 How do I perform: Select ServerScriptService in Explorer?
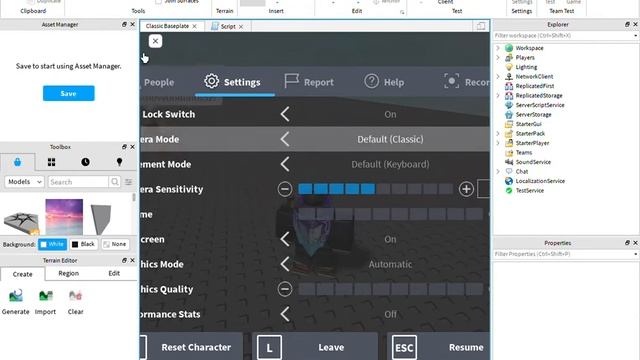click(x=540, y=105)
